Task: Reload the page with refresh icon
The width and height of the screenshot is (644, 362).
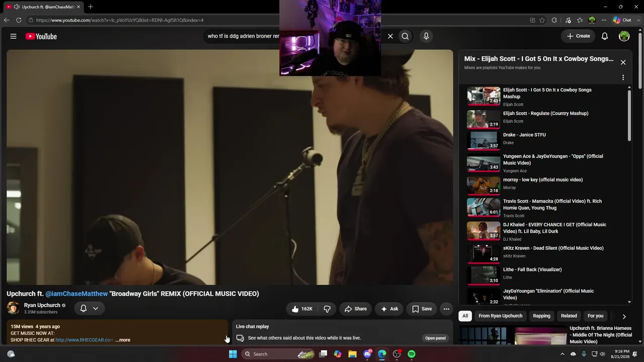Action: [19, 20]
